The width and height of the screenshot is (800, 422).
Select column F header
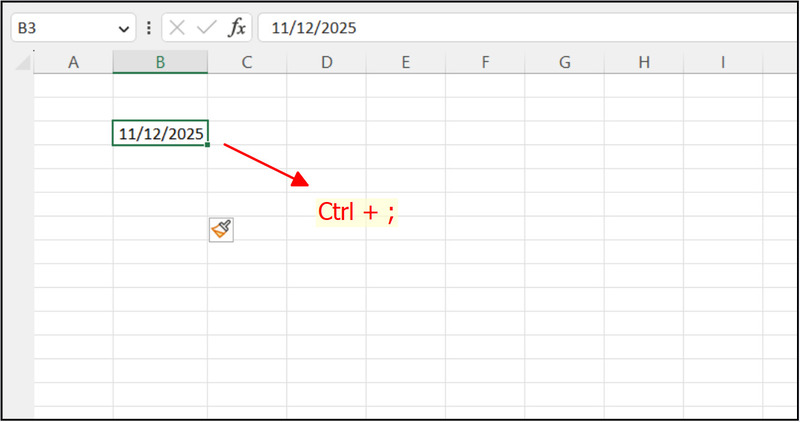485,62
